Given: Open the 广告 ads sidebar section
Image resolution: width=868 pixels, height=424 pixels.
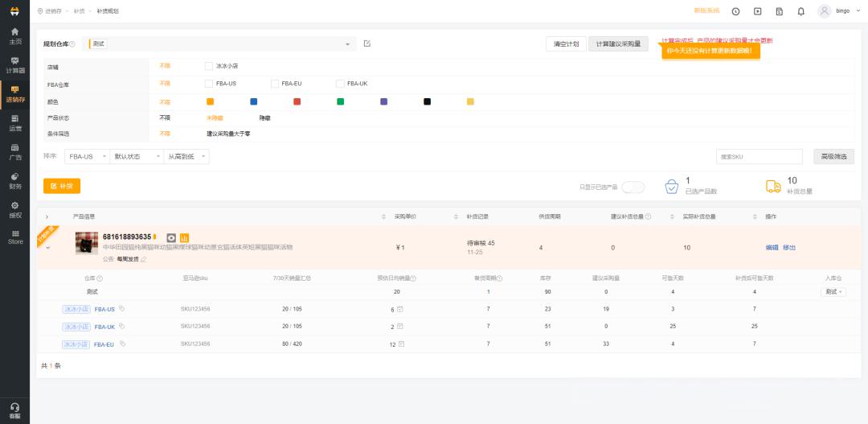Looking at the screenshot, I should click(x=14, y=151).
